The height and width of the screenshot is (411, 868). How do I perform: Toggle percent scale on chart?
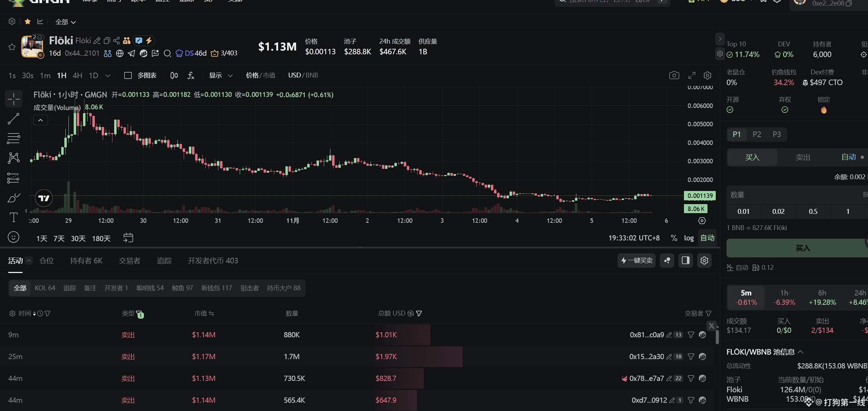(674, 238)
